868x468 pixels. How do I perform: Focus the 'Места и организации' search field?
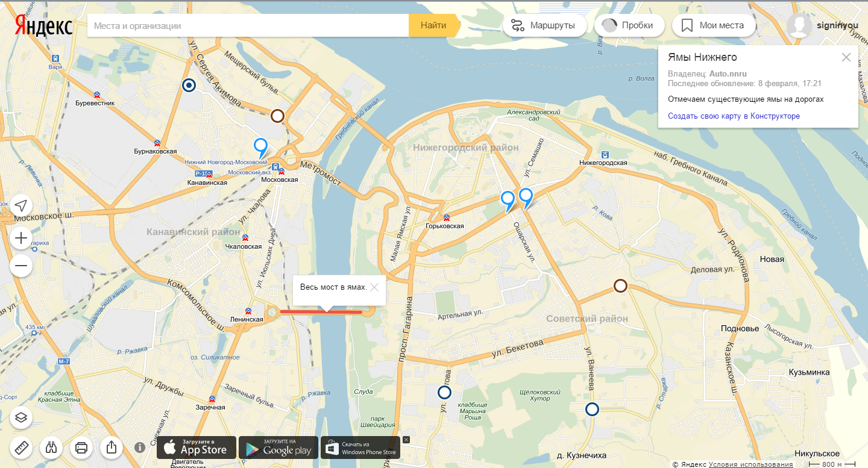tap(248, 26)
